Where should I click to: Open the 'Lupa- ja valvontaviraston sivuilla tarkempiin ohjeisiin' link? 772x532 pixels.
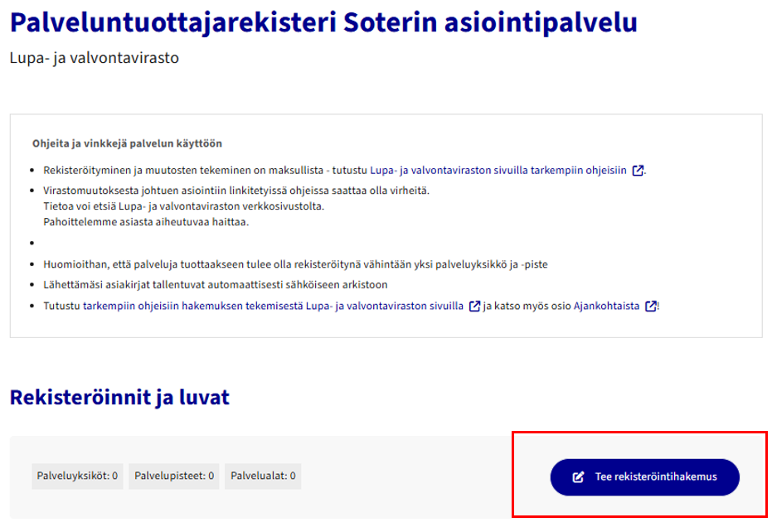498,171
